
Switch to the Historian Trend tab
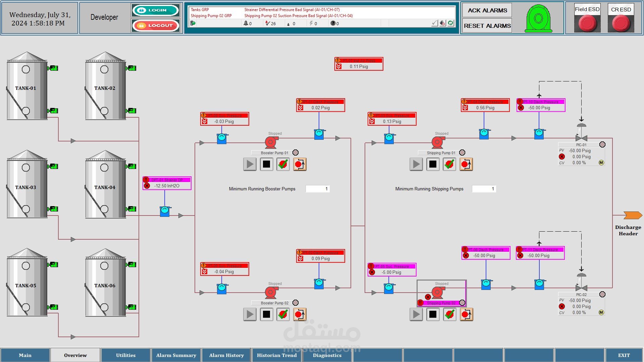[277, 355]
